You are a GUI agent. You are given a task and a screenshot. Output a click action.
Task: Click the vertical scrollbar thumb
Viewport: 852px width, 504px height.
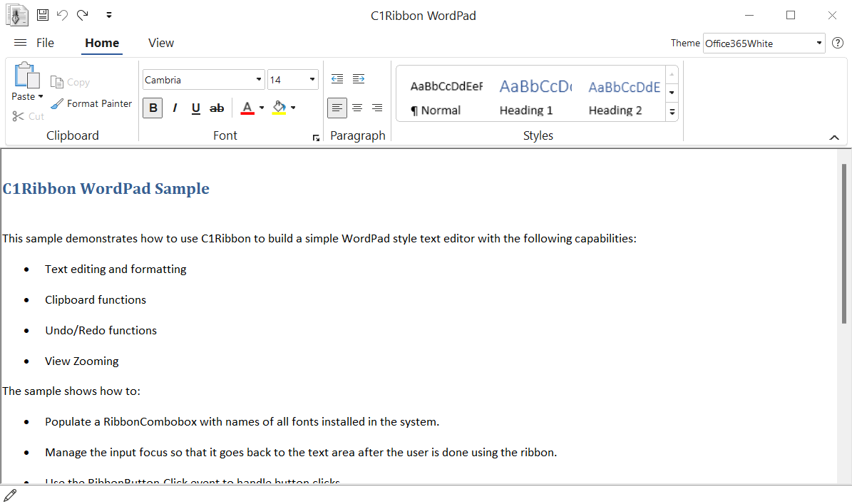(x=844, y=243)
